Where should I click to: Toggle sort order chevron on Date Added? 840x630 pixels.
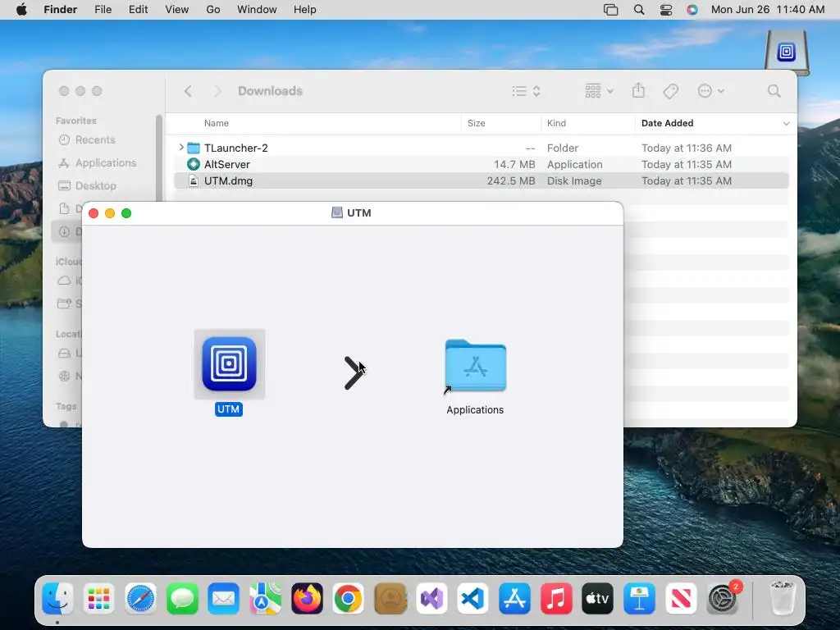click(786, 123)
